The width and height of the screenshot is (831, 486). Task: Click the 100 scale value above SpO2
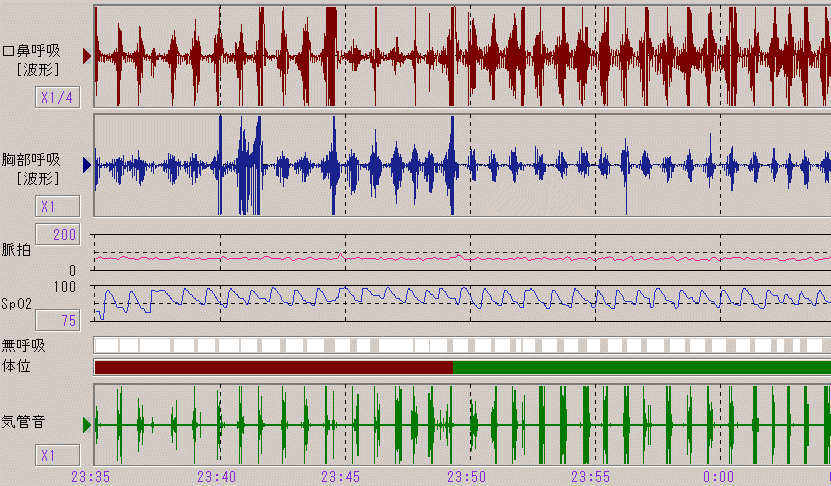click(65, 287)
